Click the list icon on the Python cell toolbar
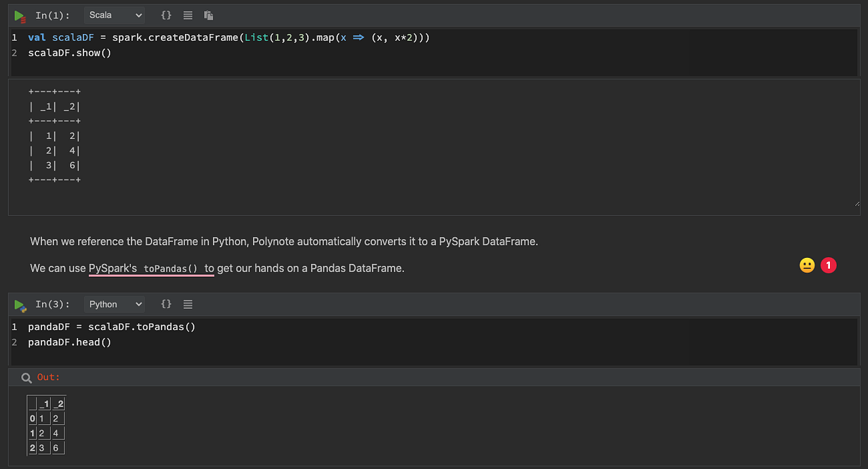 [x=187, y=303]
